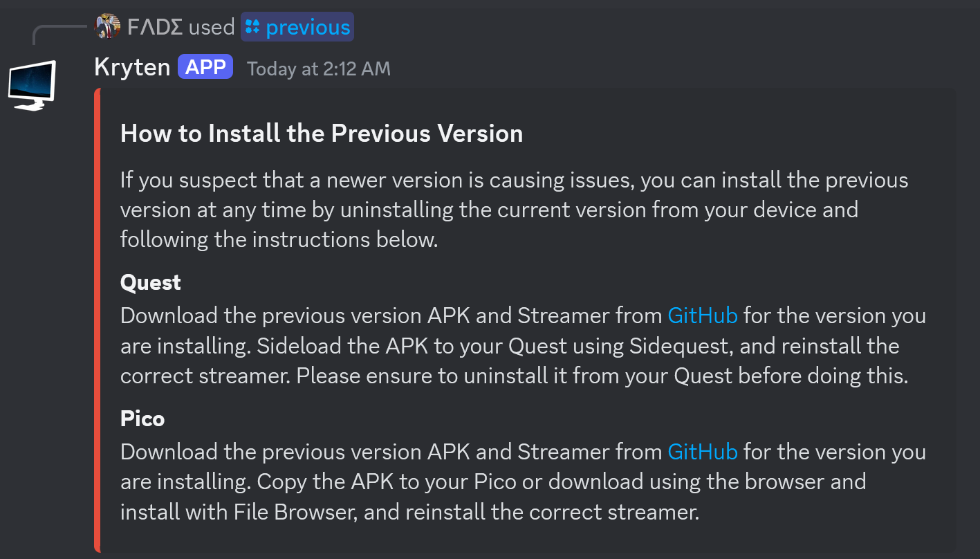The width and height of the screenshot is (980, 559).
Task: Click the slash command icon beside previous
Action: [x=252, y=28]
